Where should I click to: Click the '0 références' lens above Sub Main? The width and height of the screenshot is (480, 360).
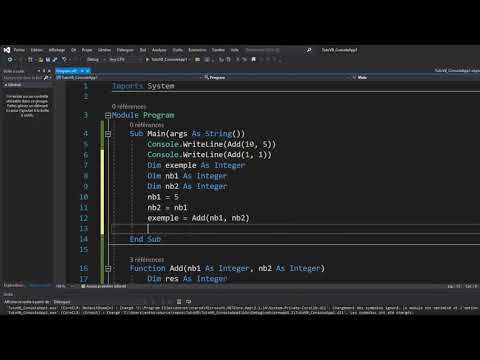pyautogui.click(x=147, y=125)
